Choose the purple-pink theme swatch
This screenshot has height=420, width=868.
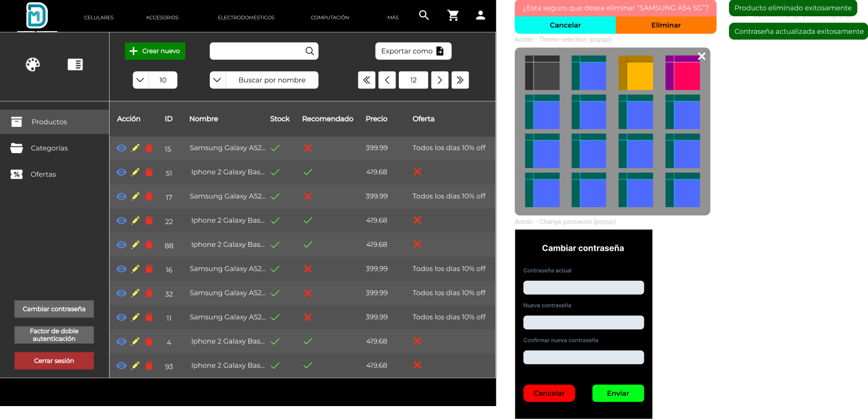click(x=683, y=73)
